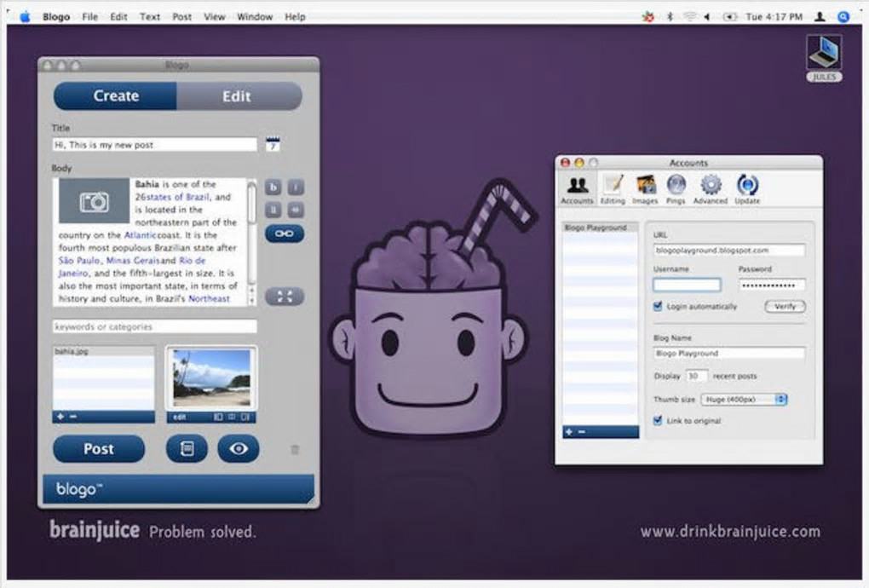
Task: Open the Thumb size dropdown
Action: point(744,399)
